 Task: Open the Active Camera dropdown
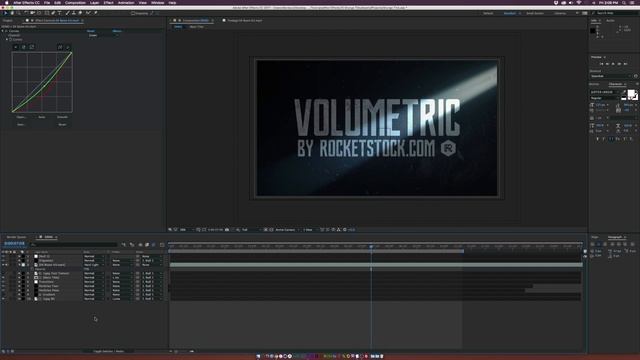[287, 230]
